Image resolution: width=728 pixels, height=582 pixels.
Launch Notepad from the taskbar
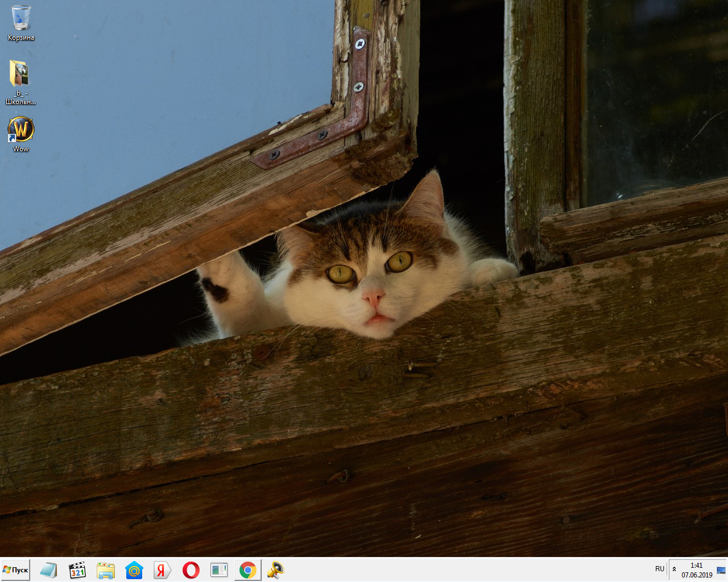pyautogui.click(x=48, y=569)
